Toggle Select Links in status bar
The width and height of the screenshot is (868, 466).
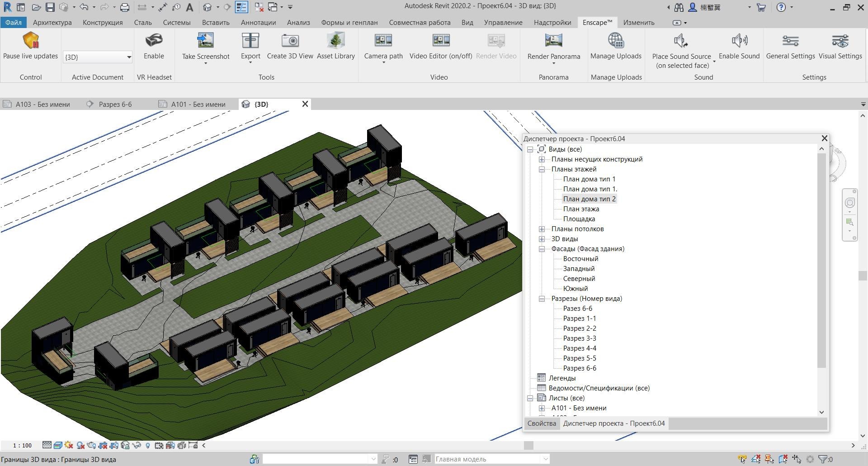pos(742,459)
